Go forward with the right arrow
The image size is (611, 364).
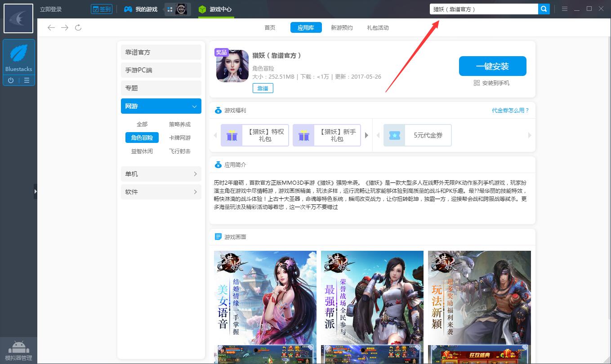(65, 28)
